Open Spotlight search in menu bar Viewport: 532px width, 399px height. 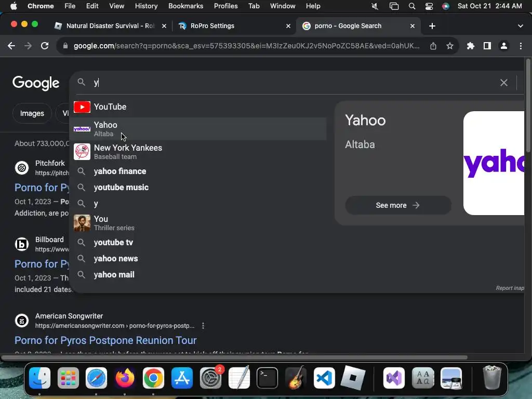point(411,6)
